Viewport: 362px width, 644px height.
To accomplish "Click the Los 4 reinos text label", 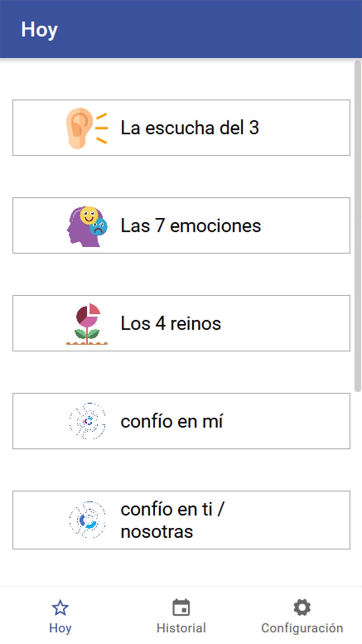I will click(x=171, y=323).
